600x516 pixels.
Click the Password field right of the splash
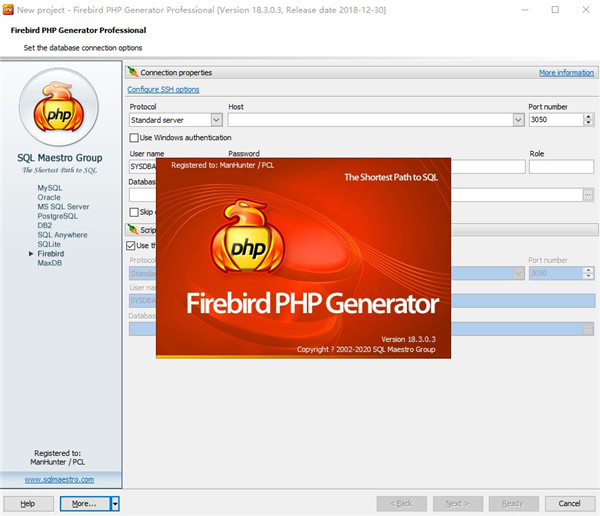pos(488,167)
